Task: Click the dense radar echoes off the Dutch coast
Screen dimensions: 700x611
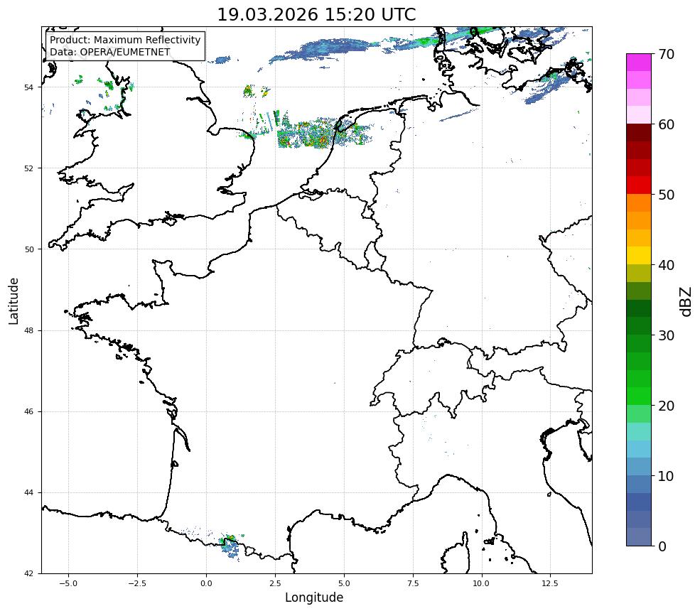Action: pos(323,133)
